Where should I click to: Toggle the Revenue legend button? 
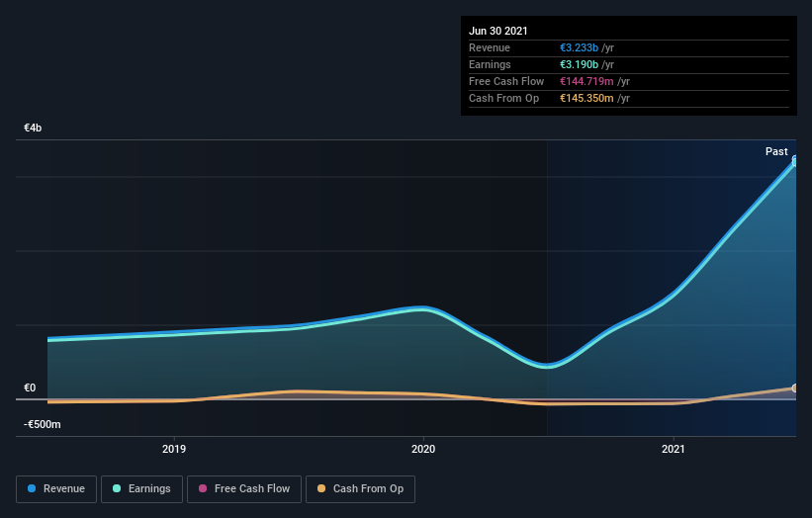pos(56,489)
